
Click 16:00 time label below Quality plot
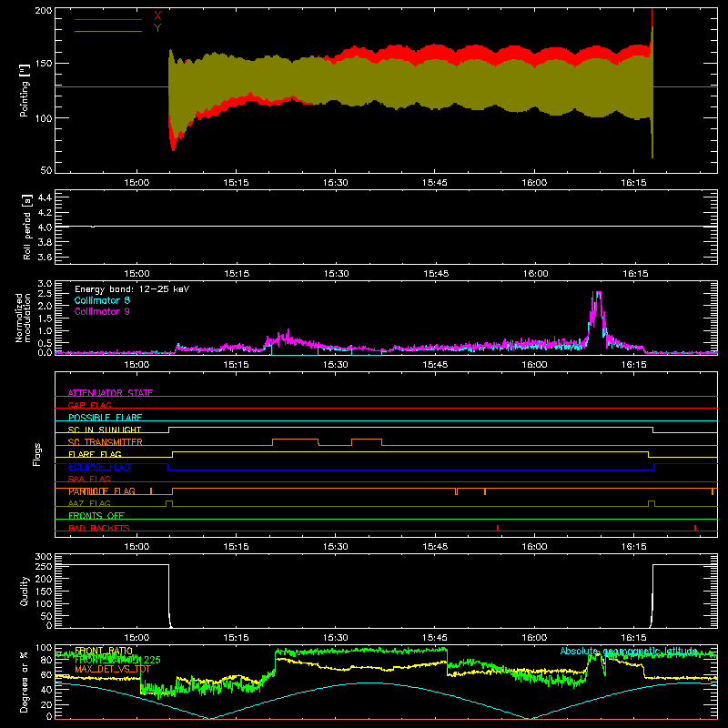(x=534, y=638)
